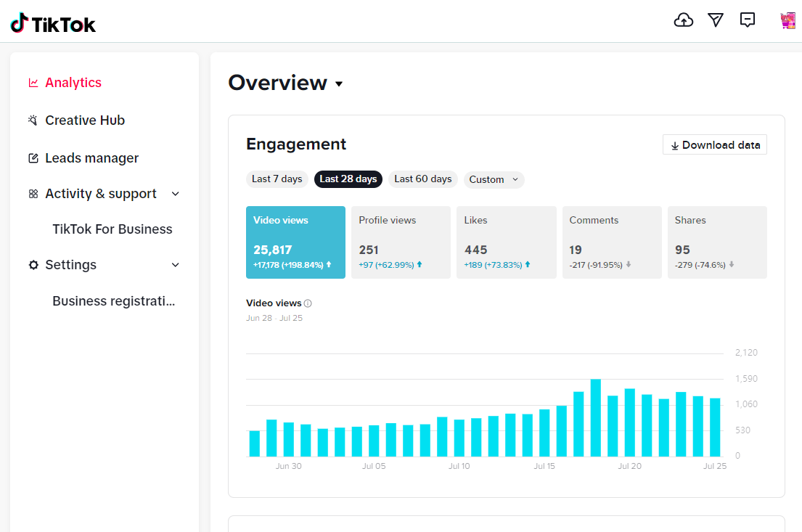Open the profile avatar menu

[x=787, y=20]
